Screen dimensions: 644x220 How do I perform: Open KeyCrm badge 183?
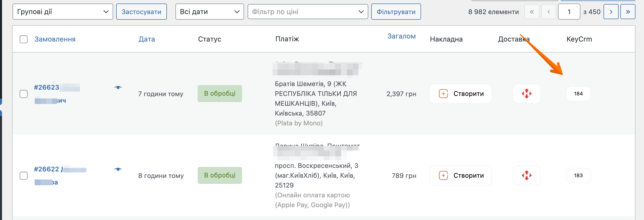click(x=578, y=175)
